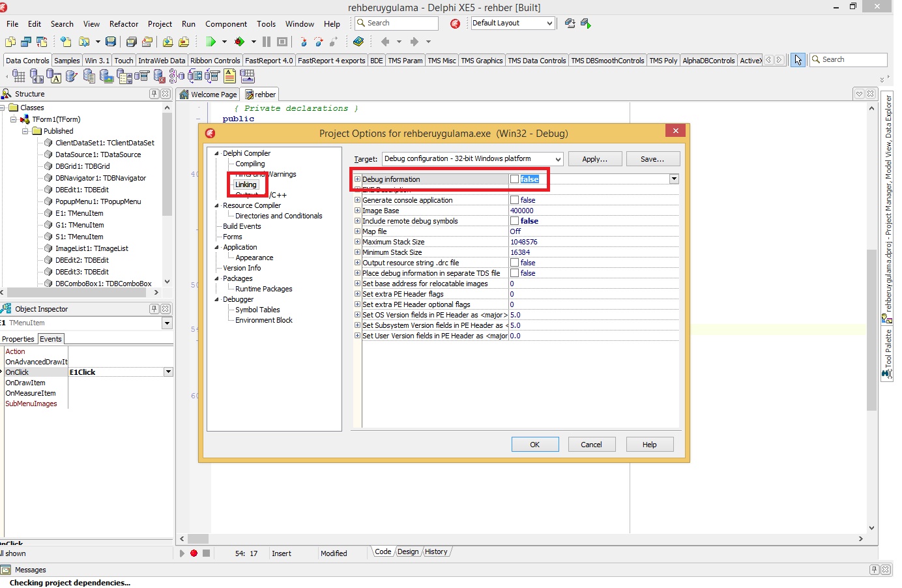Expand the Image Base option row
The width and height of the screenshot is (902, 588).
pos(357,211)
